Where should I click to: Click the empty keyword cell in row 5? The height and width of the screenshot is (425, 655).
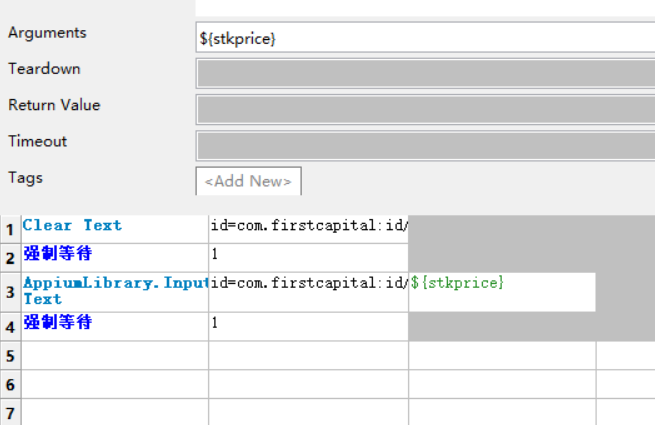115,356
